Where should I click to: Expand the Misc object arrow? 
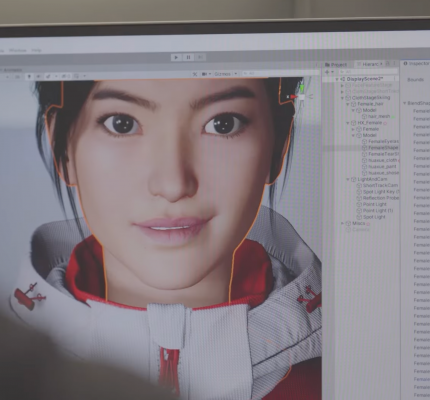342,223
